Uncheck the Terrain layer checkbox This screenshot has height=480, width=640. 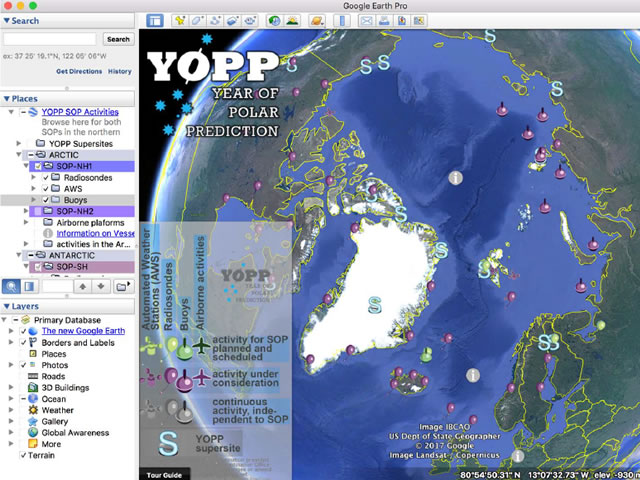pyautogui.click(x=23, y=455)
